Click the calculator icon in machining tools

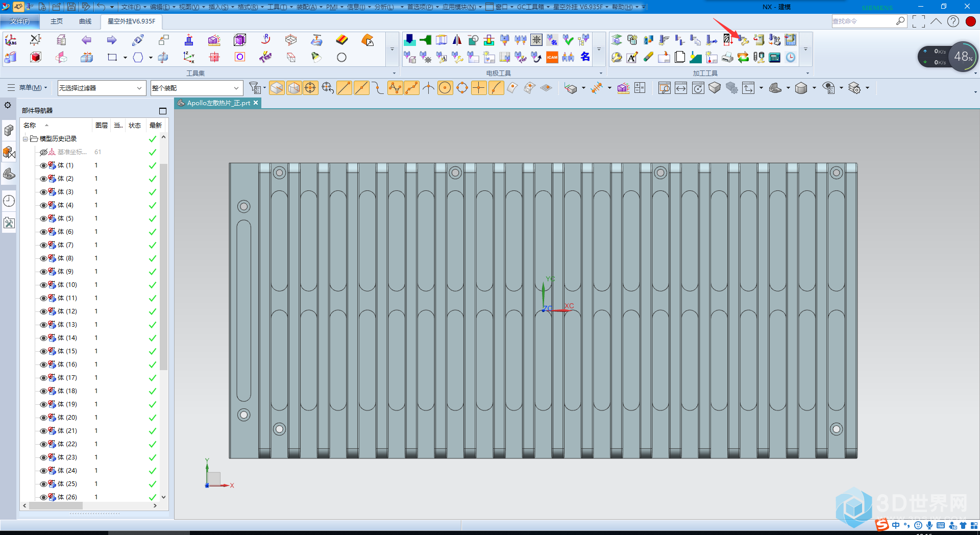click(x=775, y=57)
